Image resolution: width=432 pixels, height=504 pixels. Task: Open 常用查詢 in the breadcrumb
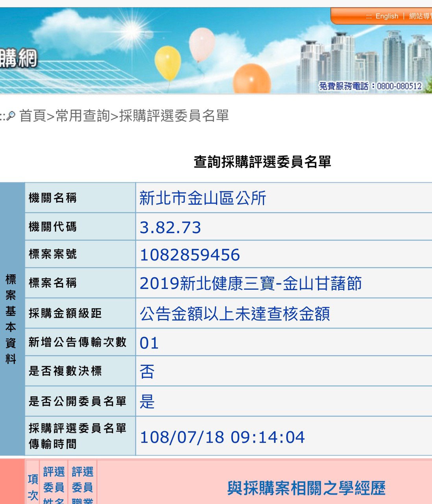(83, 116)
